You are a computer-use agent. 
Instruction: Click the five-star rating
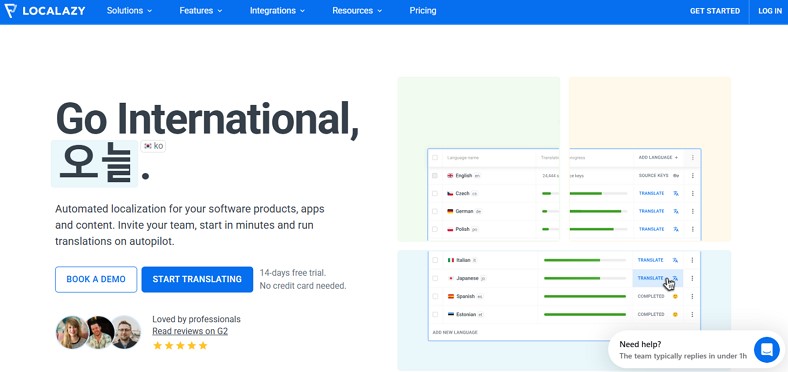tap(180, 345)
